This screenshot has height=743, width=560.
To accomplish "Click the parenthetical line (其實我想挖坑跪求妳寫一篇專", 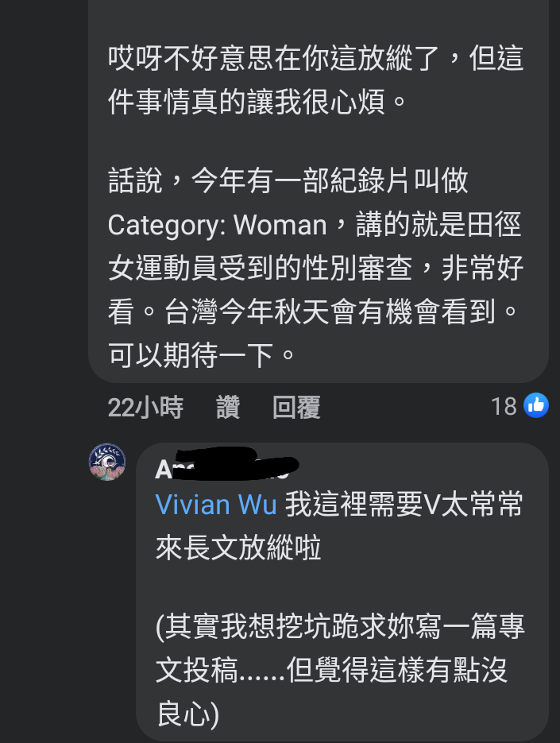I will (340, 626).
